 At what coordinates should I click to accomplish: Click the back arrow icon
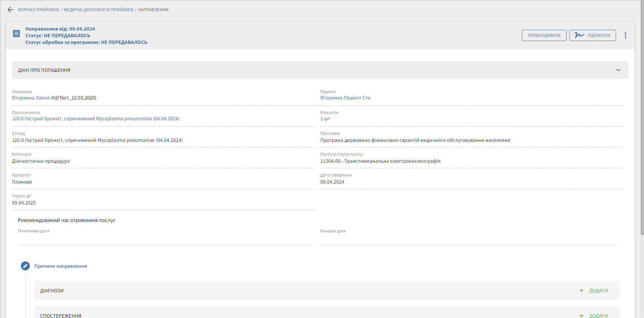10,10
